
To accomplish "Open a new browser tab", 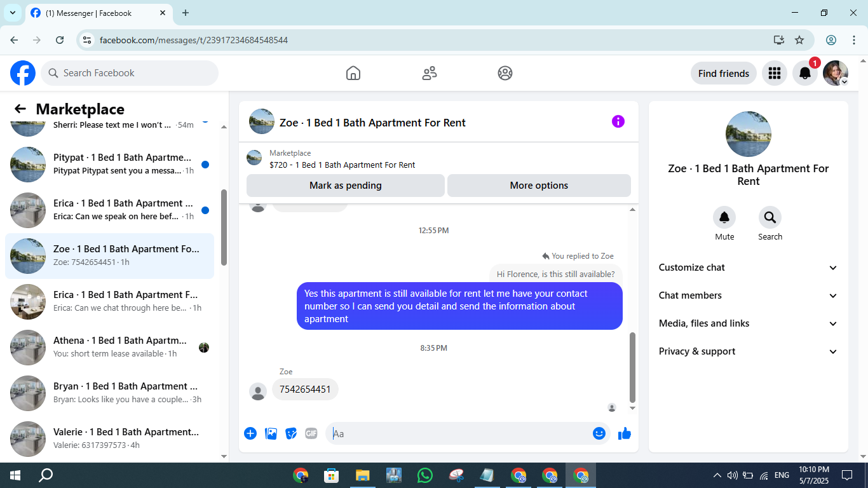I will pyautogui.click(x=186, y=13).
